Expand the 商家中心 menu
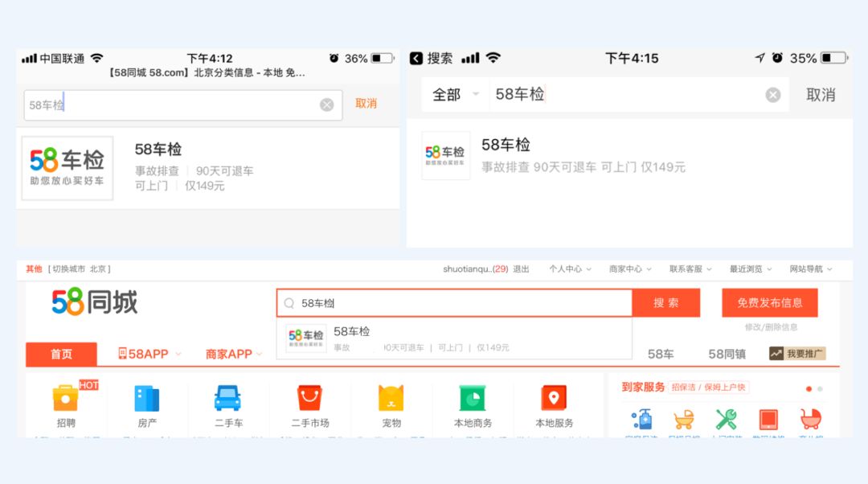 click(x=630, y=269)
